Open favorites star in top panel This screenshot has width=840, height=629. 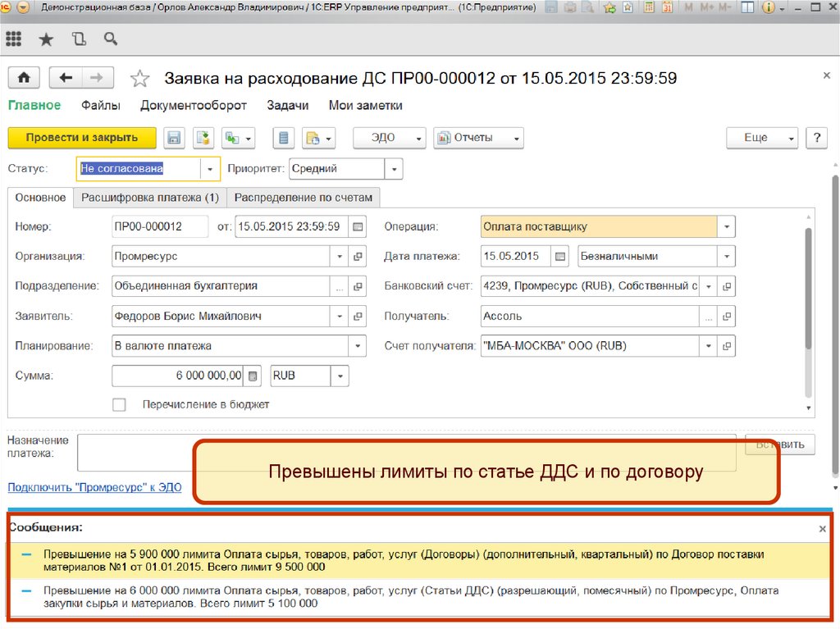click(47, 39)
